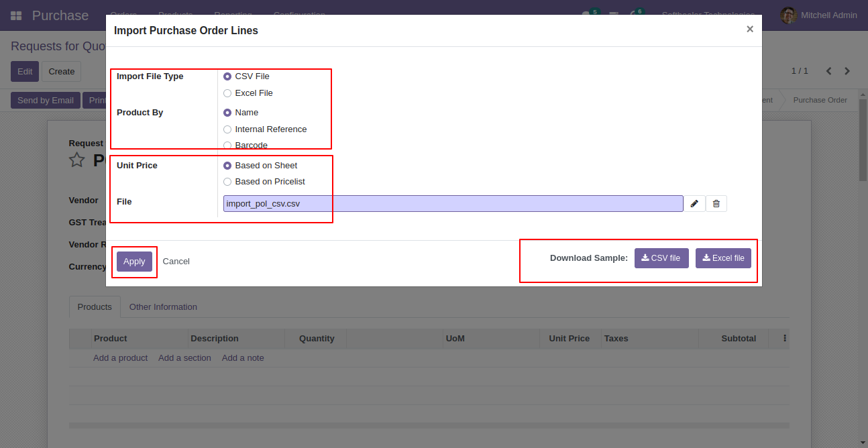Screen dimensions: 868x448
Task: Choose Product By Internal Reference
Action: click(x=227, y=129)
